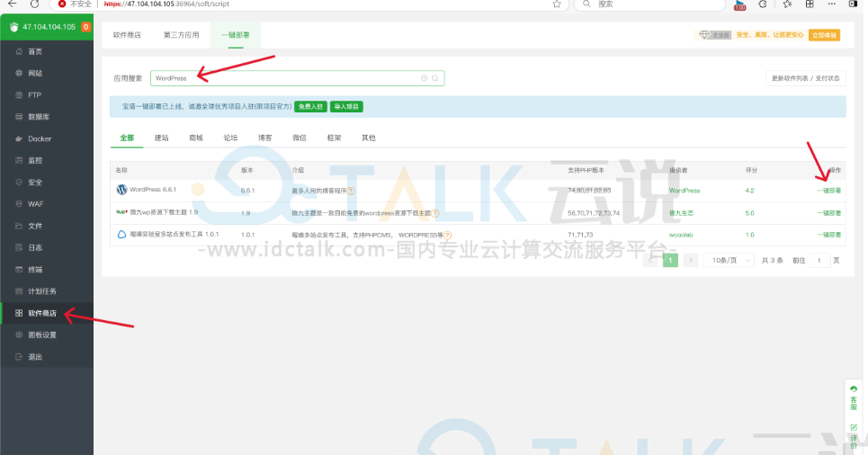Screen dimensions: 868x455
Task: Open provider link wooolab
Action: (681, 235)
